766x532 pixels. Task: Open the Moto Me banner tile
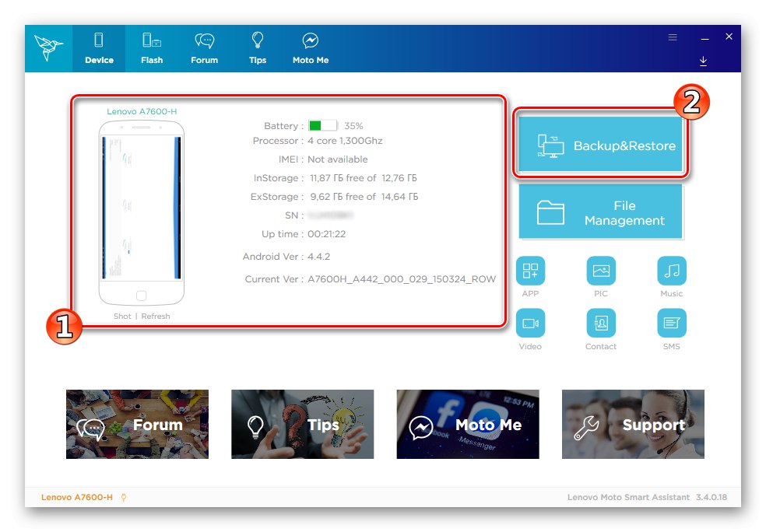pos(468,424)
